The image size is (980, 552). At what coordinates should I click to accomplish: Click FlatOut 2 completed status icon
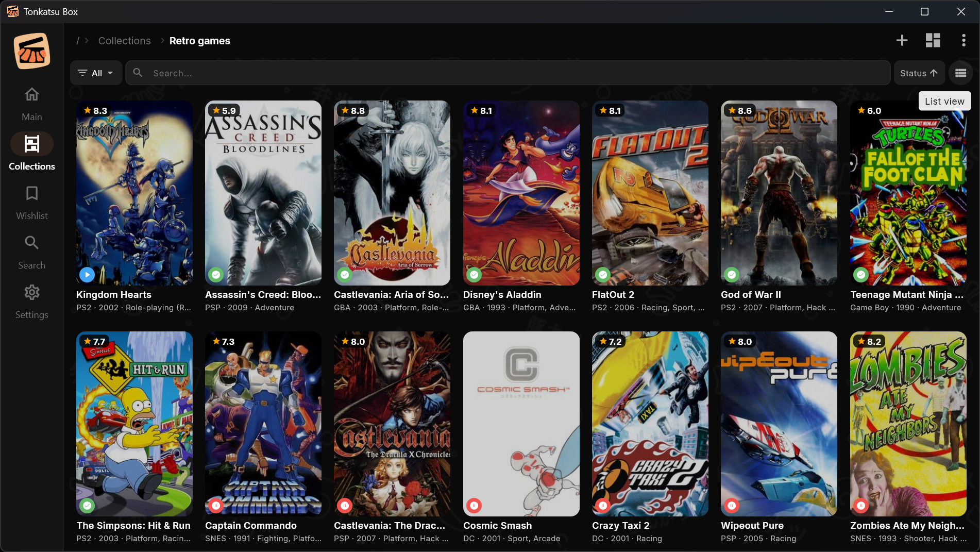pyautogui.click(x=603, y=275)
